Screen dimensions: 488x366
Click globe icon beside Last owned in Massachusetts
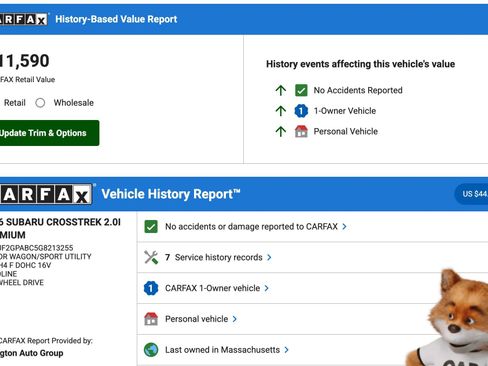point(151,350)
